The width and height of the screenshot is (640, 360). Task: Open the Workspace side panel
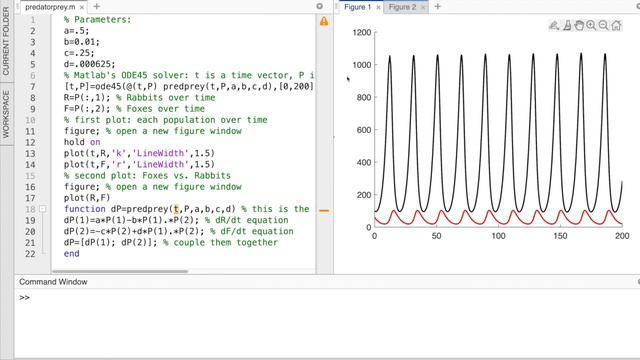click(x=6, y=114)
